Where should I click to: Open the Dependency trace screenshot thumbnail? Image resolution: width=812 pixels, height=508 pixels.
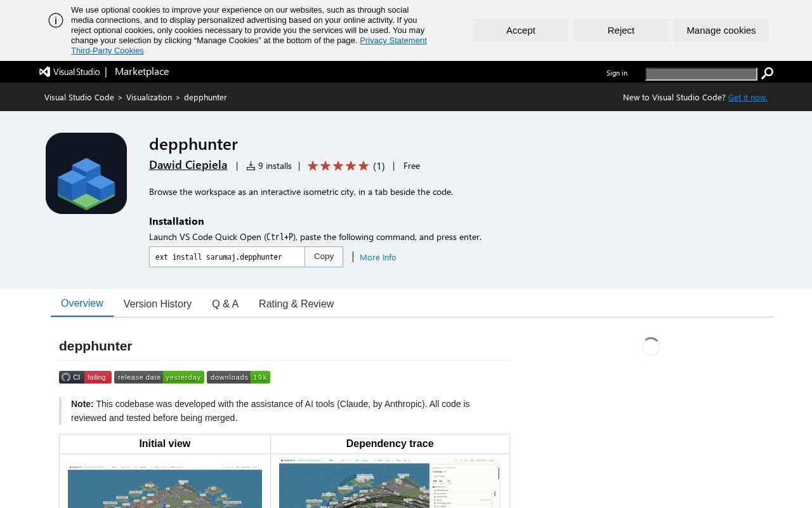pos(390,484)
